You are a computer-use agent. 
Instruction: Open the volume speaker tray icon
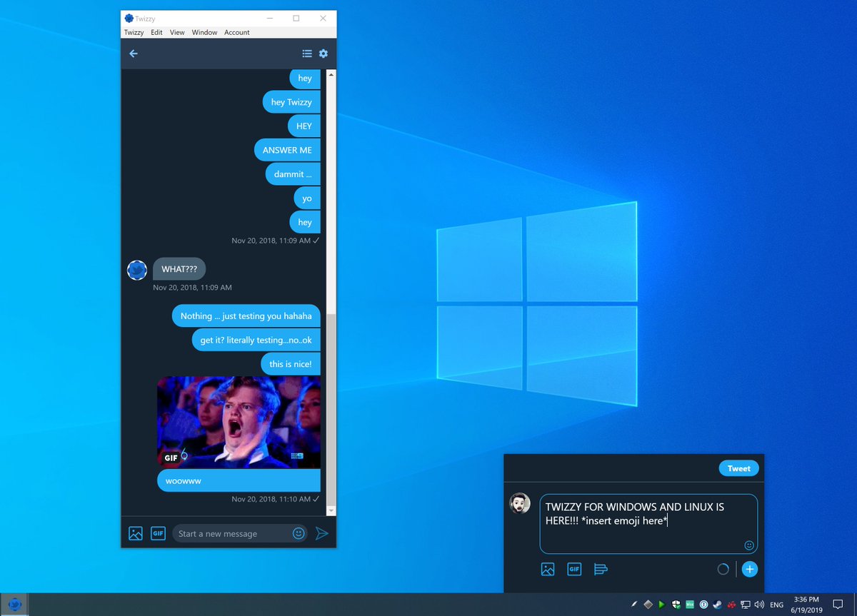(758, 605)
